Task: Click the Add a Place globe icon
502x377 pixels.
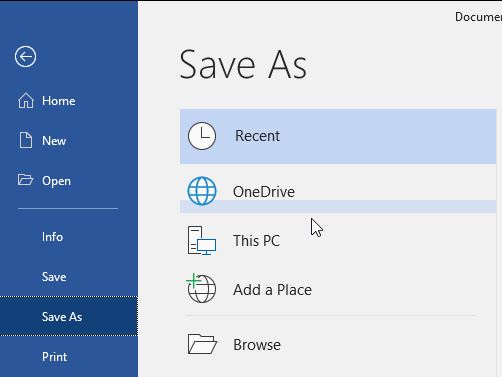Action: tap(201, 288)
